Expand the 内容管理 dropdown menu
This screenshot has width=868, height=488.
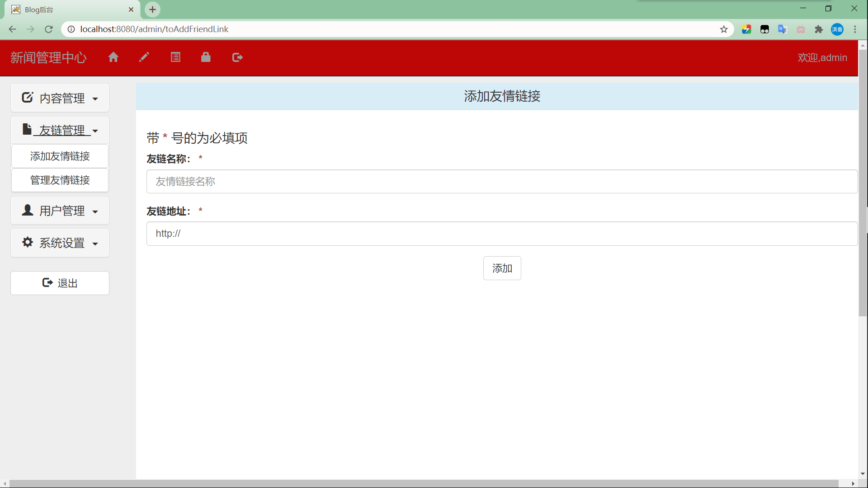click(x=60, y=98)
